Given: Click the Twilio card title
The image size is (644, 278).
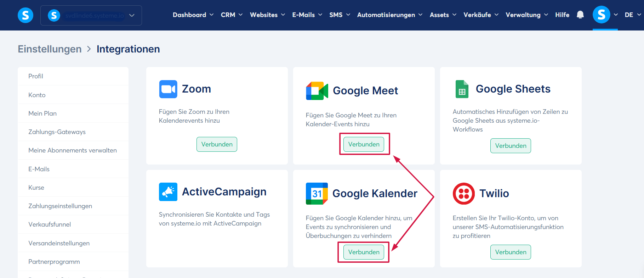Looking at the screenshot, I should (494, 194).
